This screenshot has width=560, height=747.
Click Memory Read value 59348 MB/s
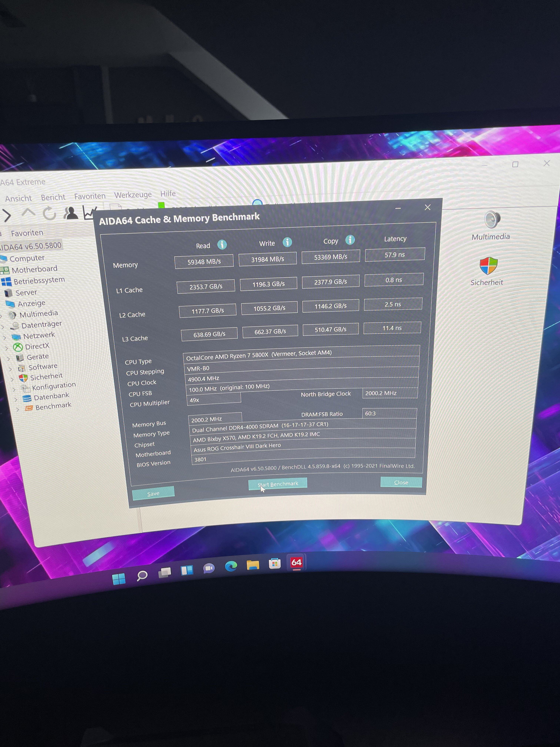[204, 262]
